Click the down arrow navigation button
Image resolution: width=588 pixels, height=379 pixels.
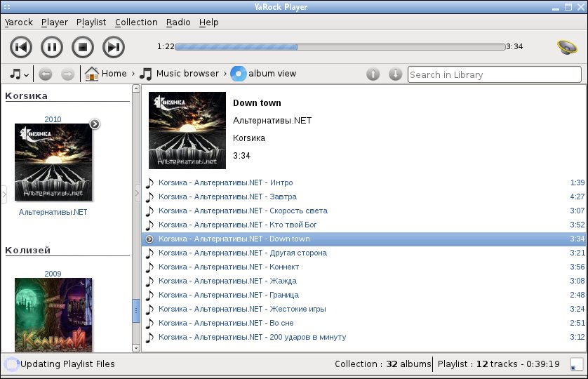pyautogui.click(x=395, y=74)
